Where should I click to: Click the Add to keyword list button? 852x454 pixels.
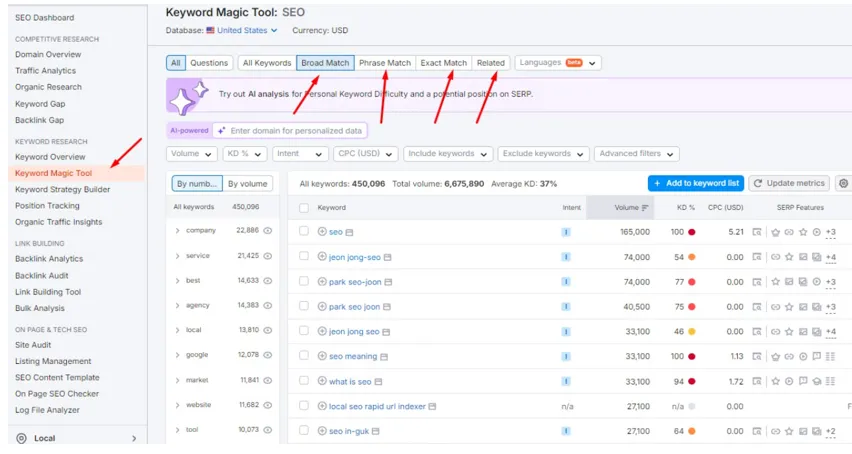point(696,184)
